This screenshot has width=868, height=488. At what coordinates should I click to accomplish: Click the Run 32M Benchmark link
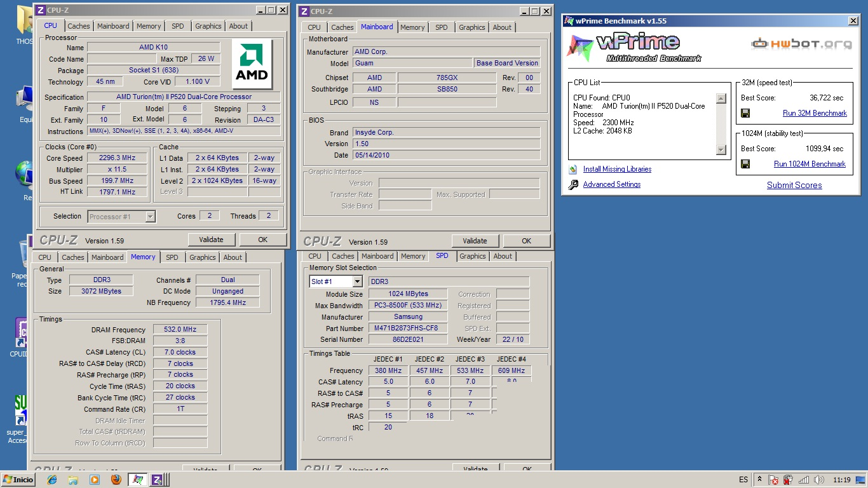815,113
